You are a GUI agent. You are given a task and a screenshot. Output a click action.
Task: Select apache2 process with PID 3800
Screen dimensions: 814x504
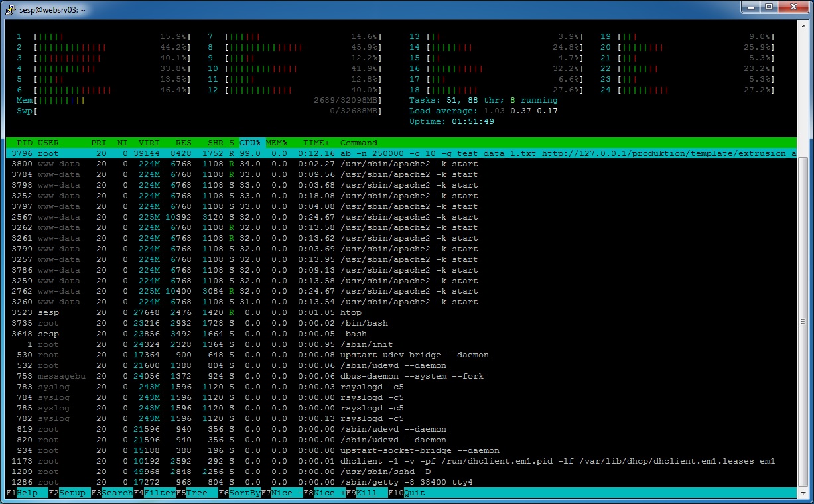click(401, 164)
